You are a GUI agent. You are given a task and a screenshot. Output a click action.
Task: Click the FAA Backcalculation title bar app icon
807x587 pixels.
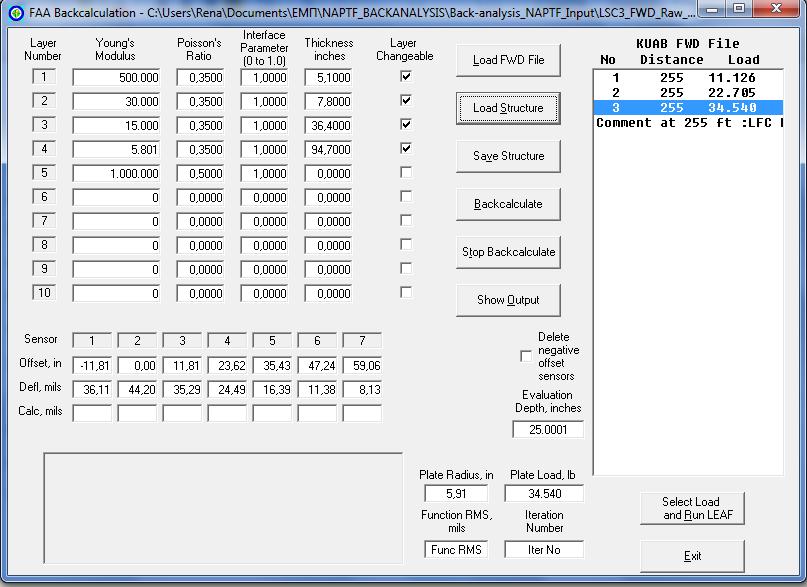point(16,12)
